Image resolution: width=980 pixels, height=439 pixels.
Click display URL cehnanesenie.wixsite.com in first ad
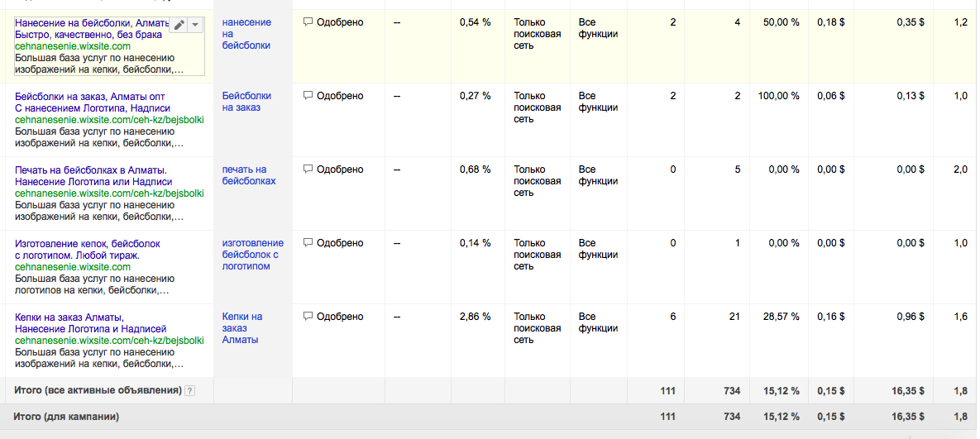(x=73, y=46)
